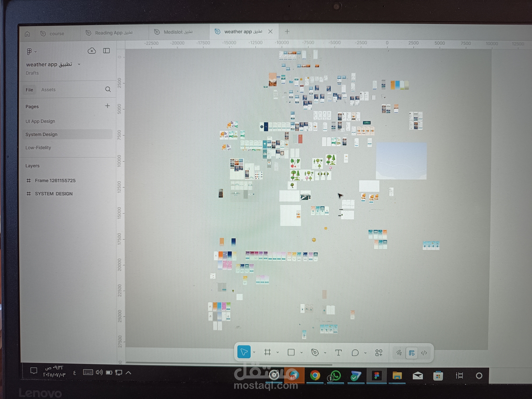Switch to Draw mode toggle
The image size is (532, 399).
(x=399, y=353)
